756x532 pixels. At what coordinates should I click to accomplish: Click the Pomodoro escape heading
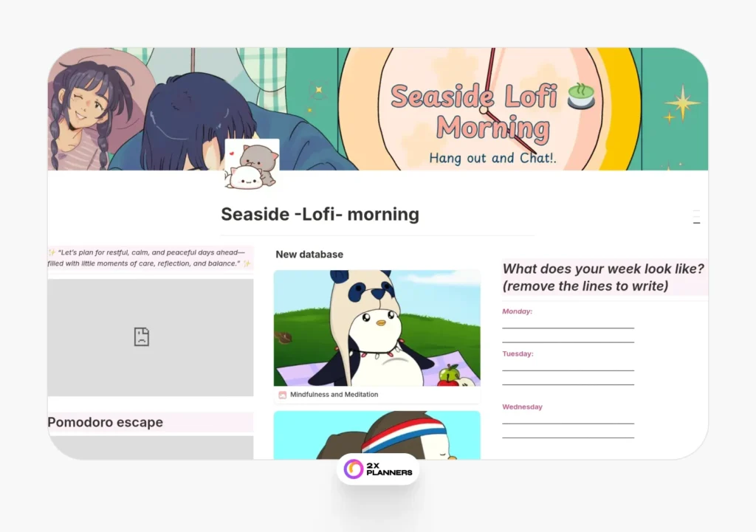105,422
